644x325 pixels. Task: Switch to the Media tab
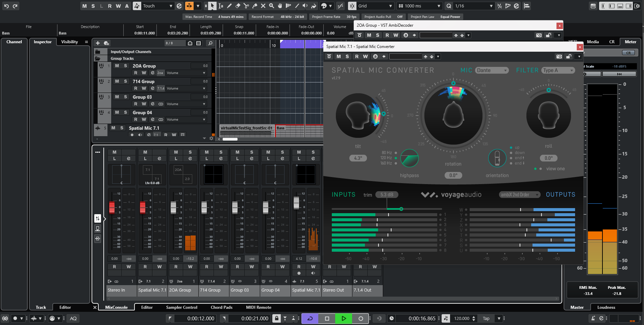tap(593, 42)
